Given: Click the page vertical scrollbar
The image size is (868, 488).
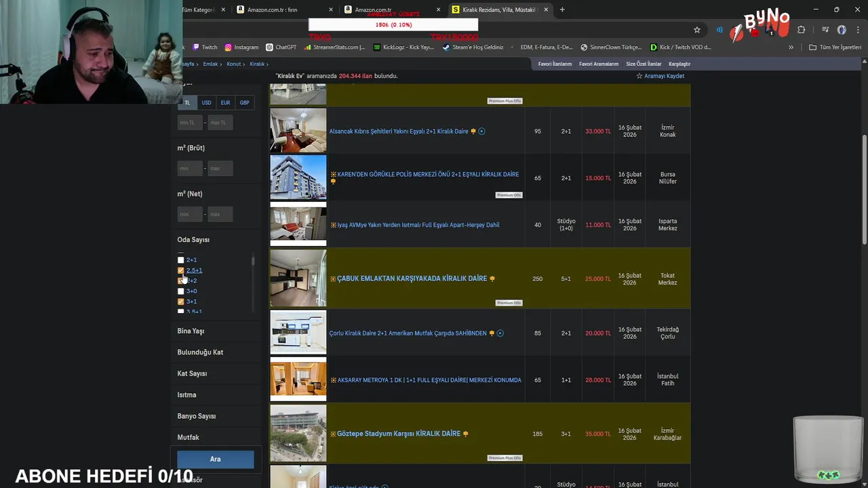Looking at the screenshot, I should [x=864, y=190].
